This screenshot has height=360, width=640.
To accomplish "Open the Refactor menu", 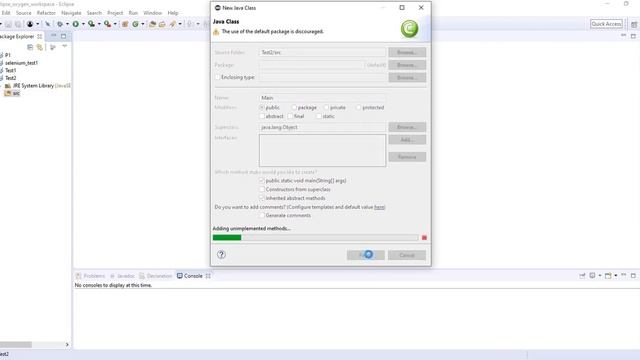I will tap(46, 13).
